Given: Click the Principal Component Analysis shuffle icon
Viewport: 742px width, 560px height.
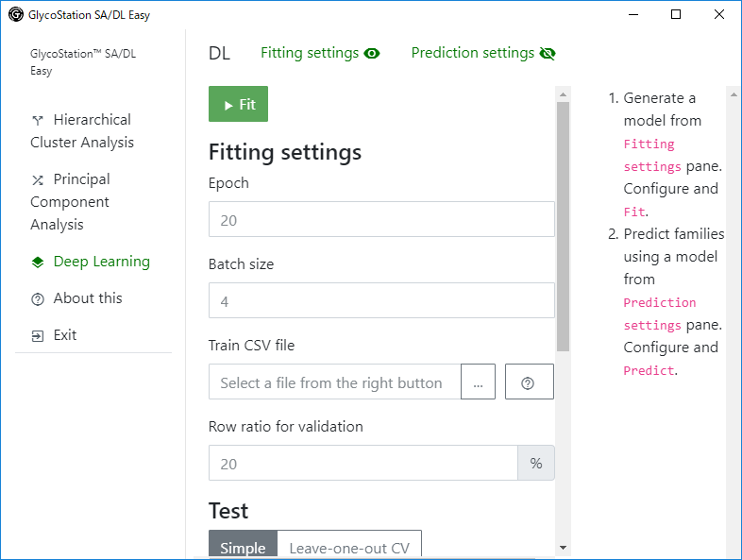Looking at the screenshot, I should click(x=38, y=179).
